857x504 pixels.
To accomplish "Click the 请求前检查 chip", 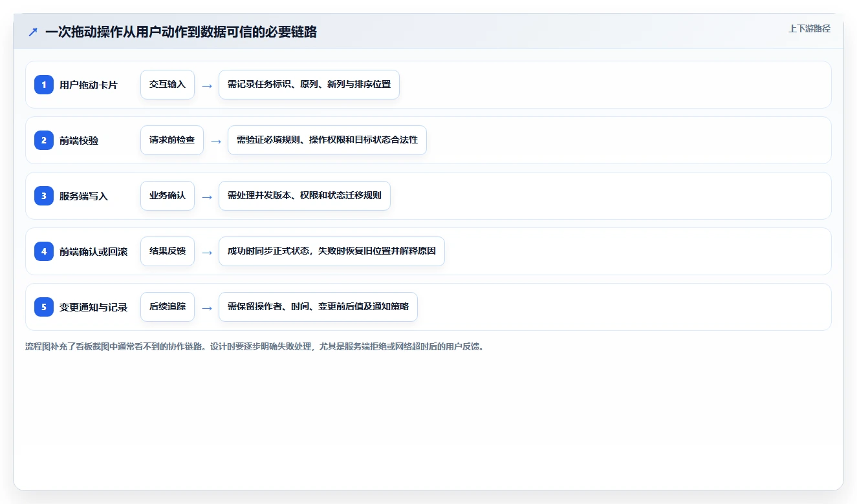I will click(172, 140).
